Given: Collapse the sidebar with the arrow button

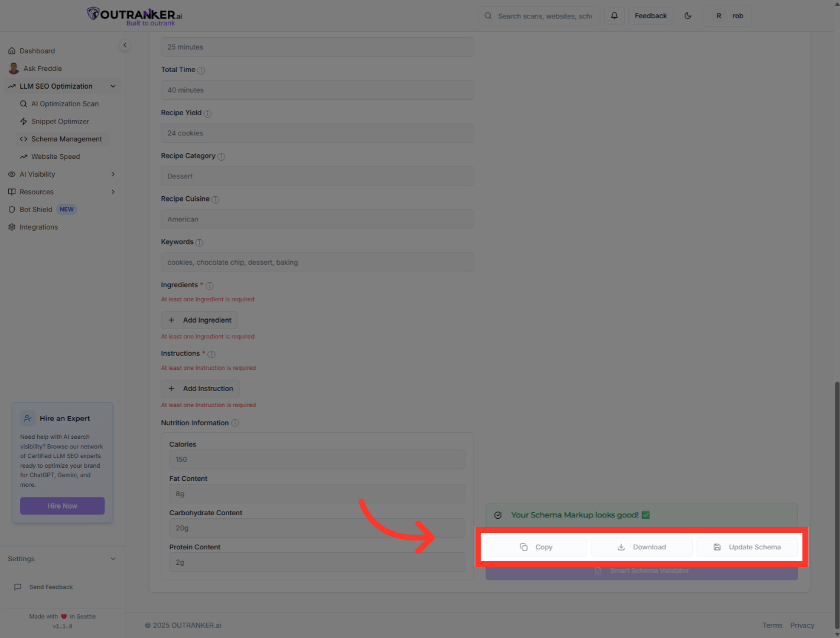Looking at the screenshot, I should click(125, 45).
